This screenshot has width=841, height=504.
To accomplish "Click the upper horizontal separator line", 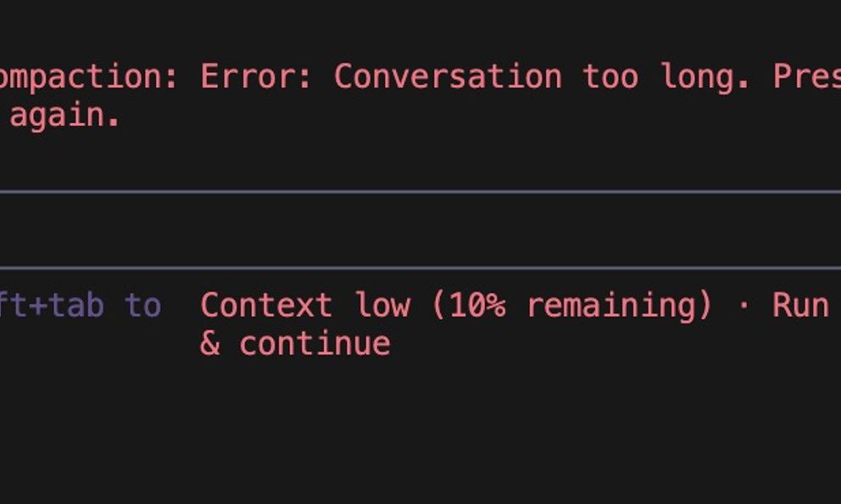I will point(420,192).
